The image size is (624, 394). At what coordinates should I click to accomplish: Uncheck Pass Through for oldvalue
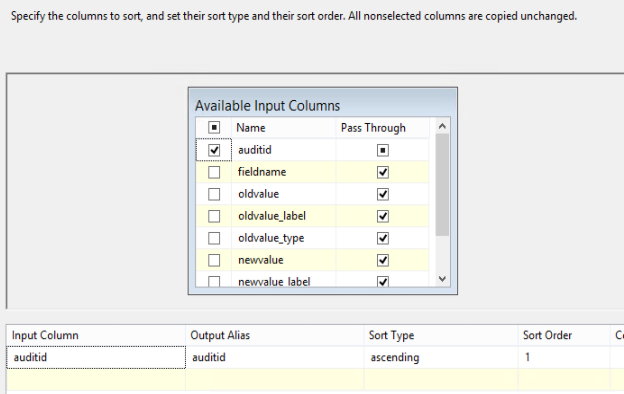click(x=383, y=194)
